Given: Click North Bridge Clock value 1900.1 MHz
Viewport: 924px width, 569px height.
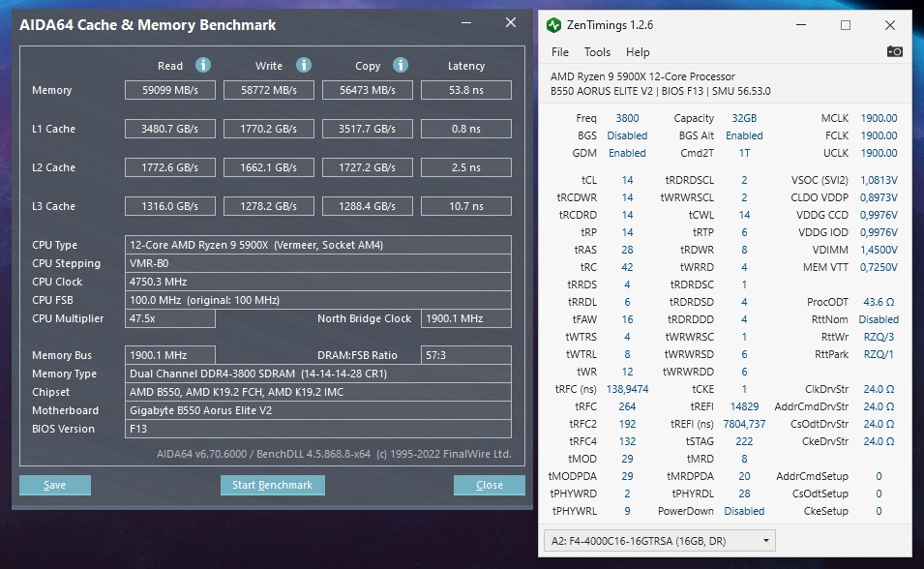Looking at the screenshot, I should (x=466, y=318).
